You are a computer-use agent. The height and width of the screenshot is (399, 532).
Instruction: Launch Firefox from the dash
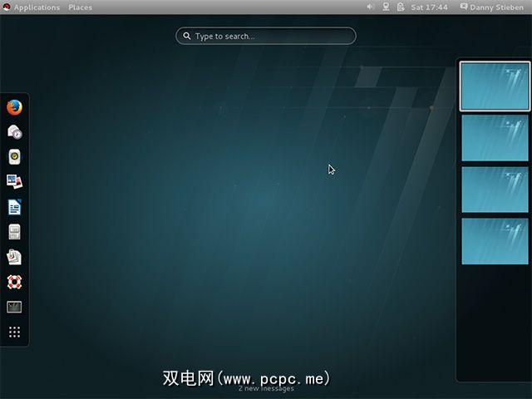point(14,107)
